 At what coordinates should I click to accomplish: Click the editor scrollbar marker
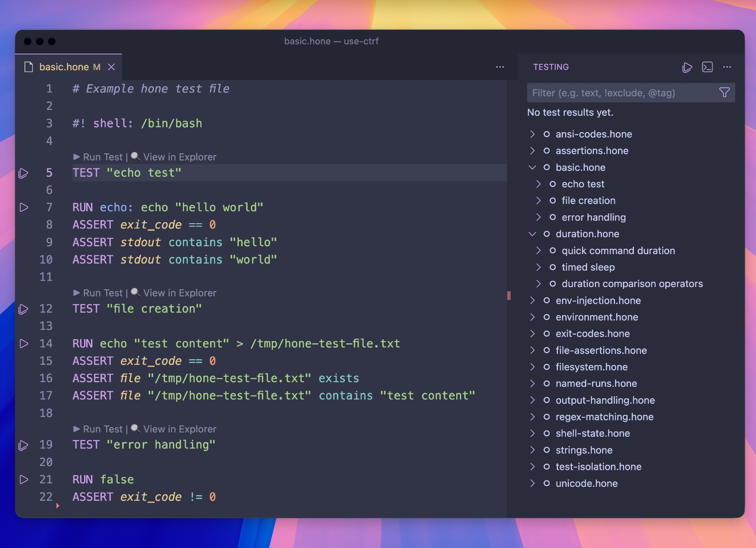click(509, 295)
